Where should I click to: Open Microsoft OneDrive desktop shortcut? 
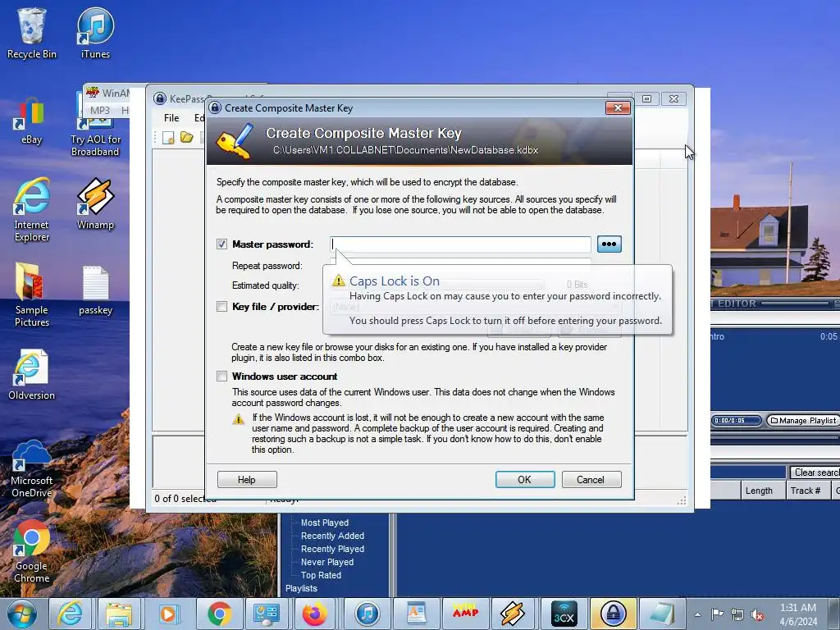(32, 468)
